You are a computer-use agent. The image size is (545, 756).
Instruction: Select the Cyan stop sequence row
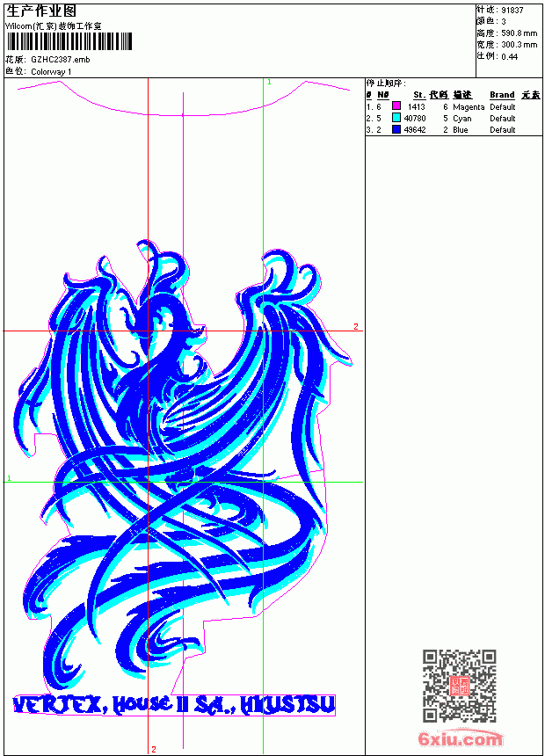454,118
